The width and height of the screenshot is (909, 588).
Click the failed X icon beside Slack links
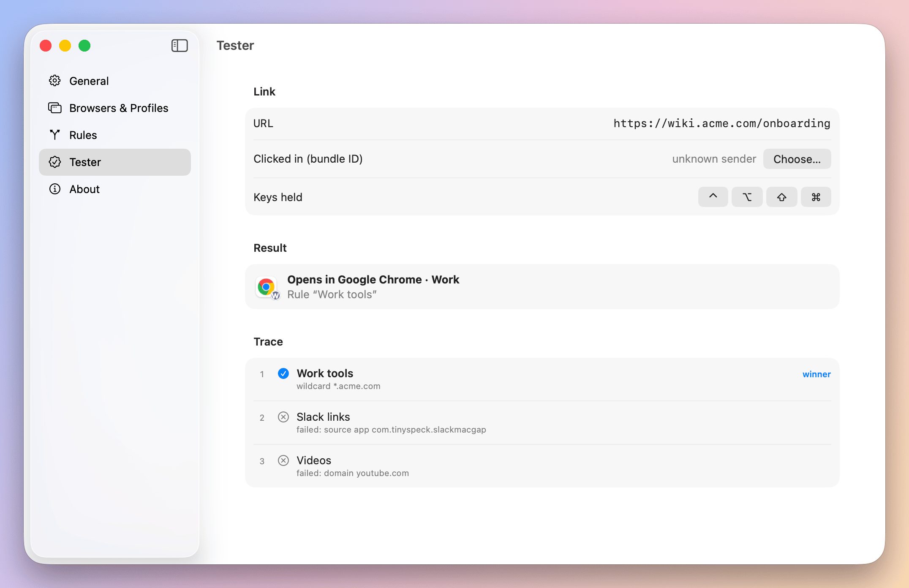click(283, 417)
